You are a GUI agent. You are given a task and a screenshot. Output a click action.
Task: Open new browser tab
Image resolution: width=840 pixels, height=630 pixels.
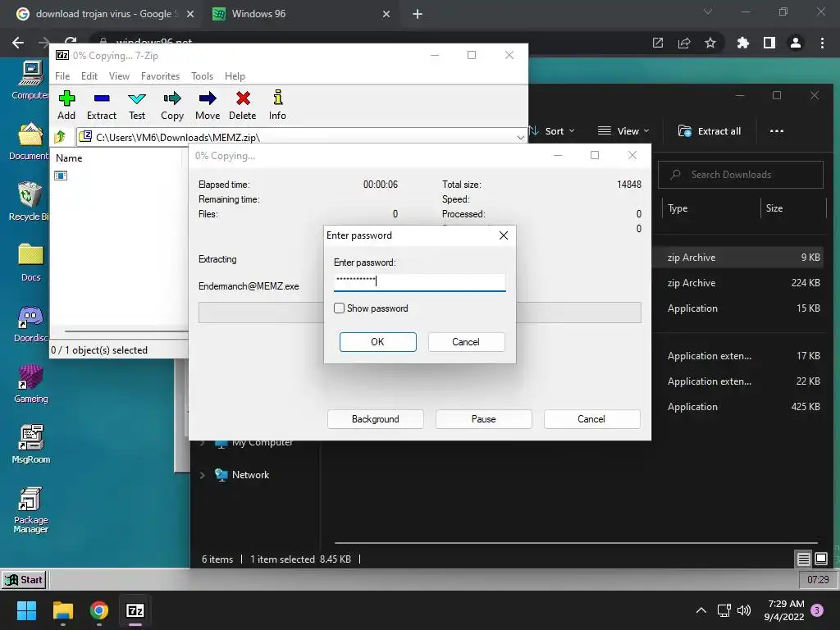click(x=418, y=15)
